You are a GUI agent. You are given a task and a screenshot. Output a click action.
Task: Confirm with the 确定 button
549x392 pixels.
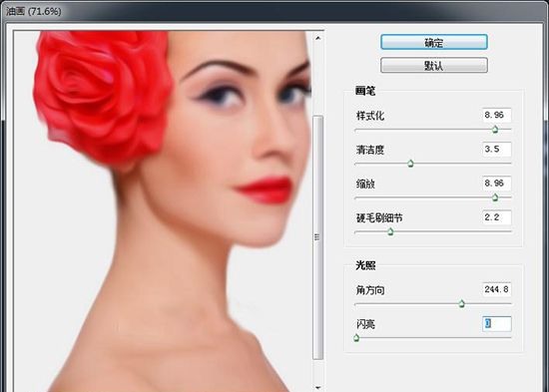tap(434, 42)
